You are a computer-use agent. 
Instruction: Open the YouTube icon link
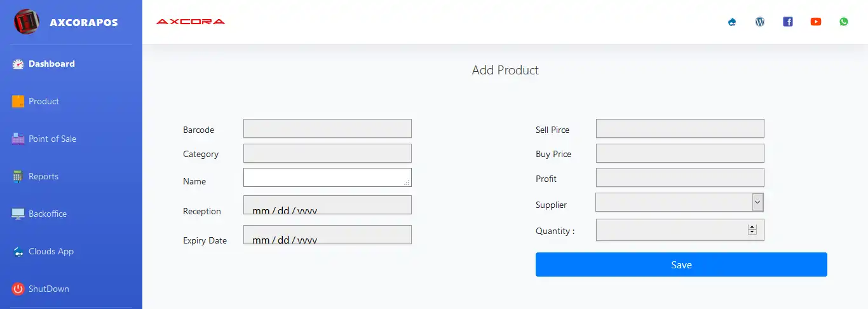[x=816, y=22]
